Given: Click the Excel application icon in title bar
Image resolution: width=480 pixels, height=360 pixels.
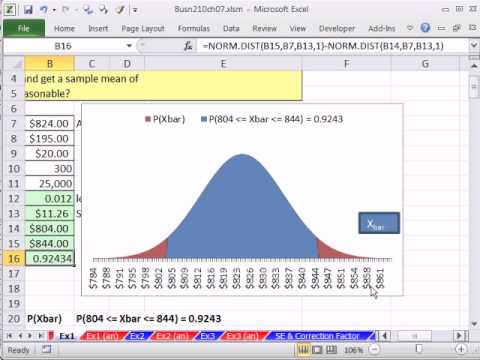Looking at the screenshot, I should 10,9.
